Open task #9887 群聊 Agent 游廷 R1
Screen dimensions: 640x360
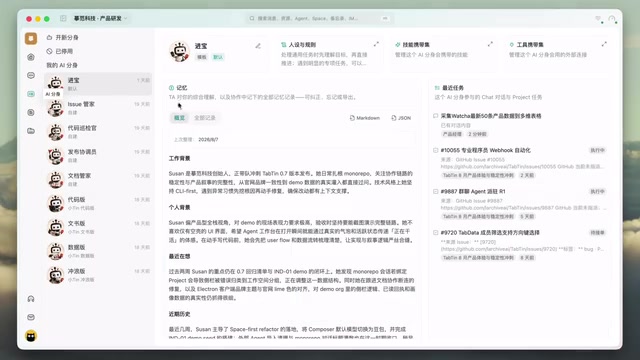[x=473, y=191]
